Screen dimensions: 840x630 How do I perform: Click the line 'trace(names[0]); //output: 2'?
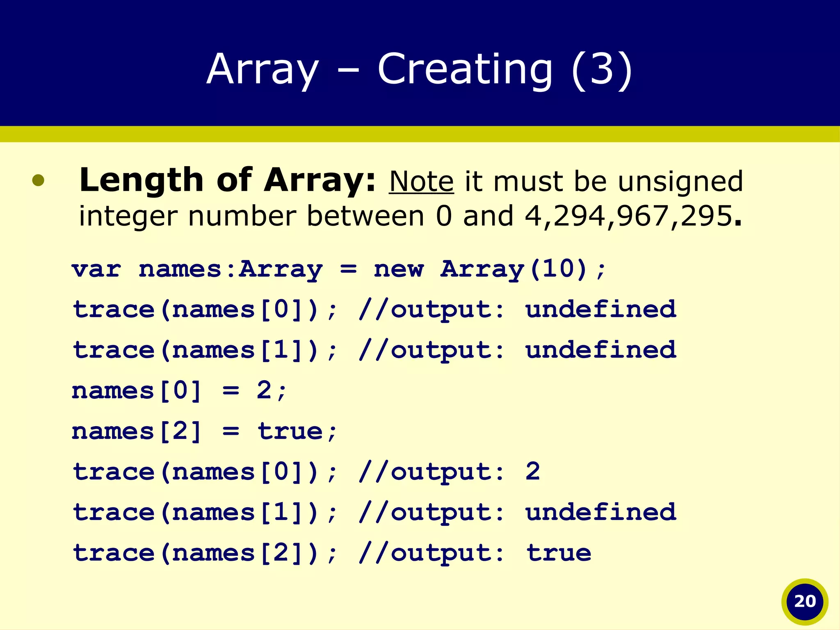point(306,472)
